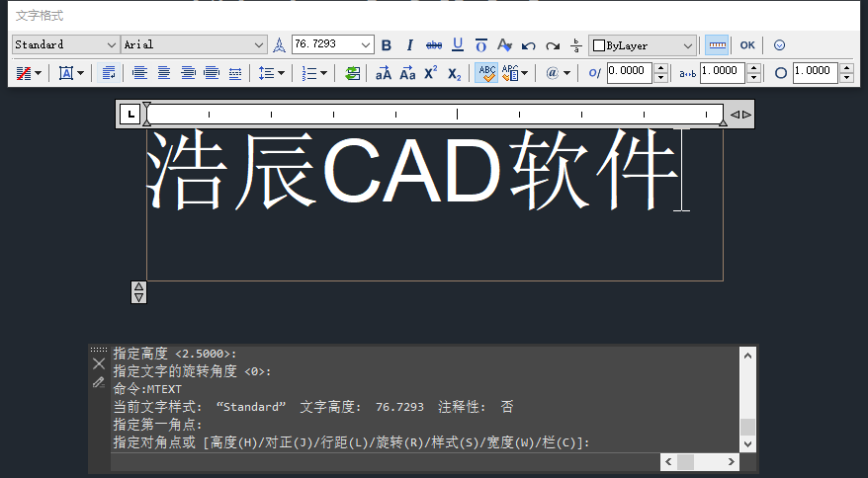
Task: Decrease the width factor value
Action: coord(846,78)
